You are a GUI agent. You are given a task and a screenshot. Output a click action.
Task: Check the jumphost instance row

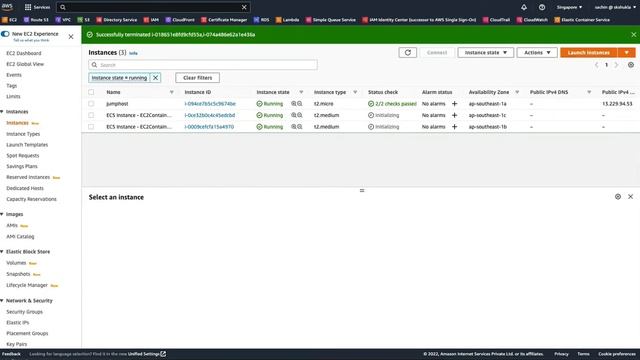coord(91,104)
